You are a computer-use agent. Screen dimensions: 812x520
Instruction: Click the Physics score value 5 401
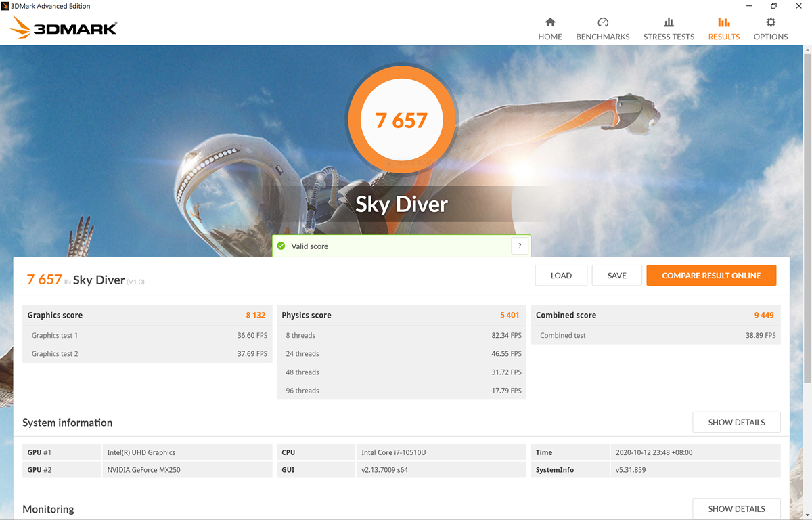tap(510, 316)
